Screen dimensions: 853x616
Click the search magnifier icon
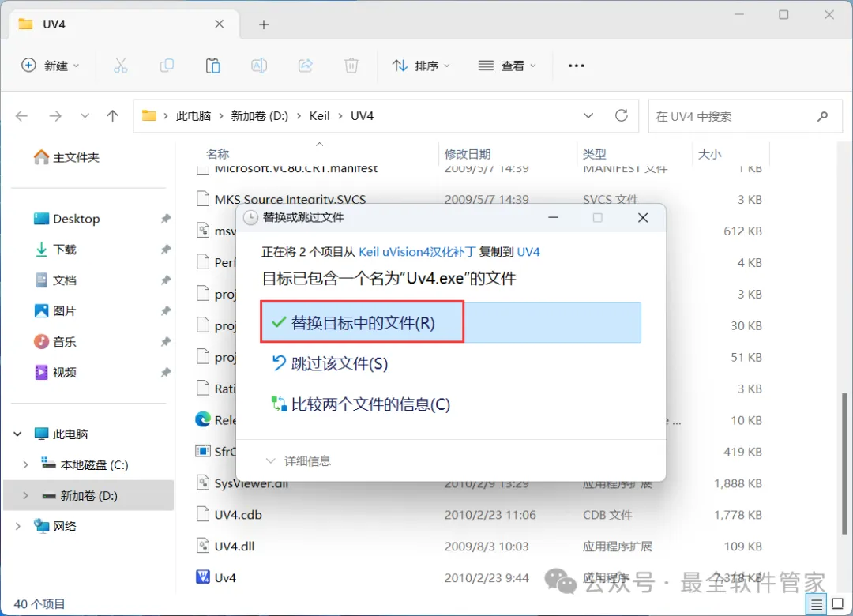click(822, 116)
